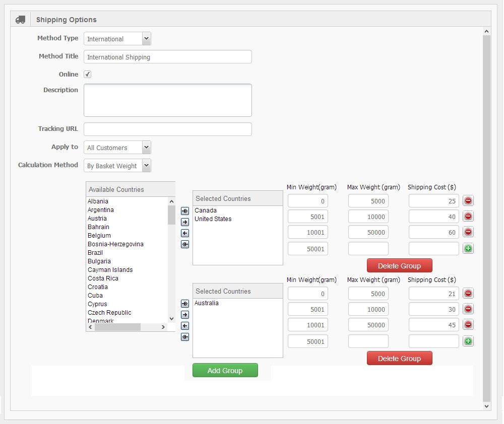Click countries list scroll down arrow
The image size is (504, 424).
point(171,319)
